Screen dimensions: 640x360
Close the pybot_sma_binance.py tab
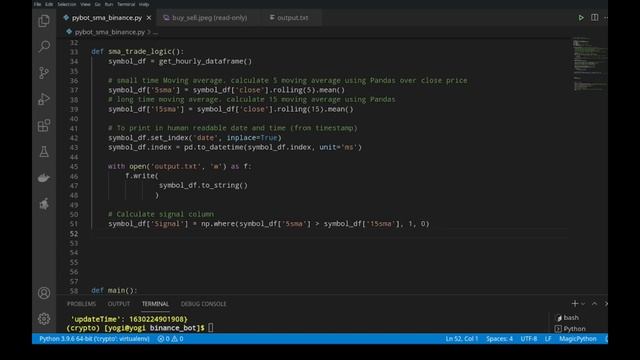coord(149,18)
